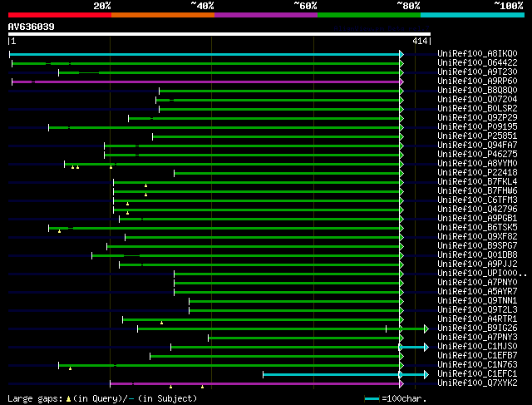Click the UniRef100_Q7XYK2 label
This screenshot has height=405, width=532.
click(477, 383)
